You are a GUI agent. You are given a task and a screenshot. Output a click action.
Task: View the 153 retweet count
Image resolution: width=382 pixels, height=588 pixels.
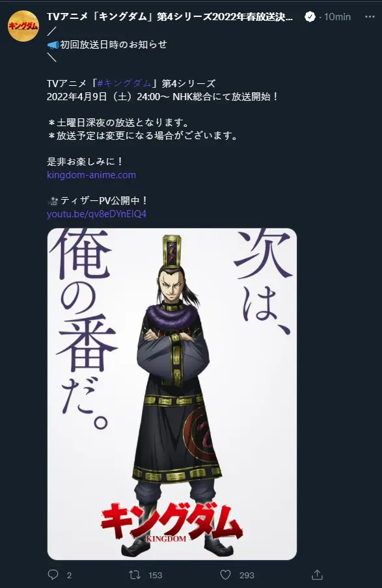pos(155,575)
